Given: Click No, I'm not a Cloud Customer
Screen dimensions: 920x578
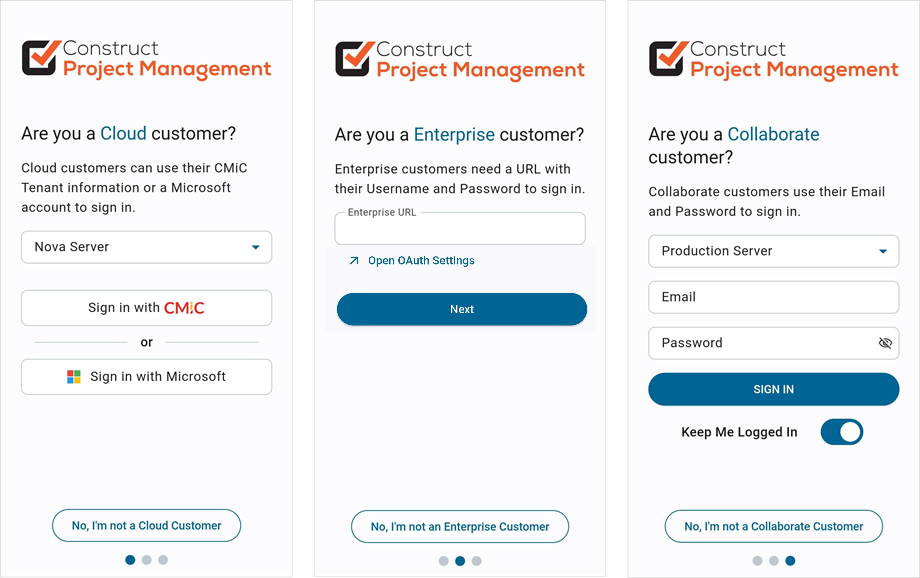Looking at the screenshot, I should (147, 526).
